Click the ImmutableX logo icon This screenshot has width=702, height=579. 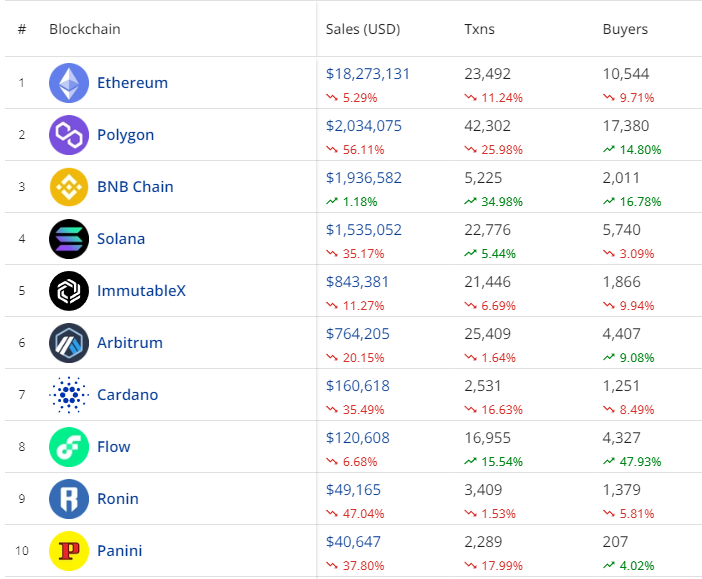tap(69, 291)
